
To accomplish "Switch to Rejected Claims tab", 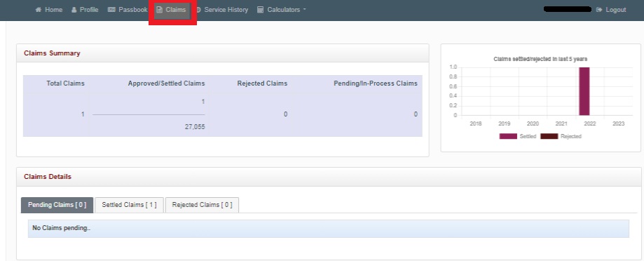I will point(202,205).
